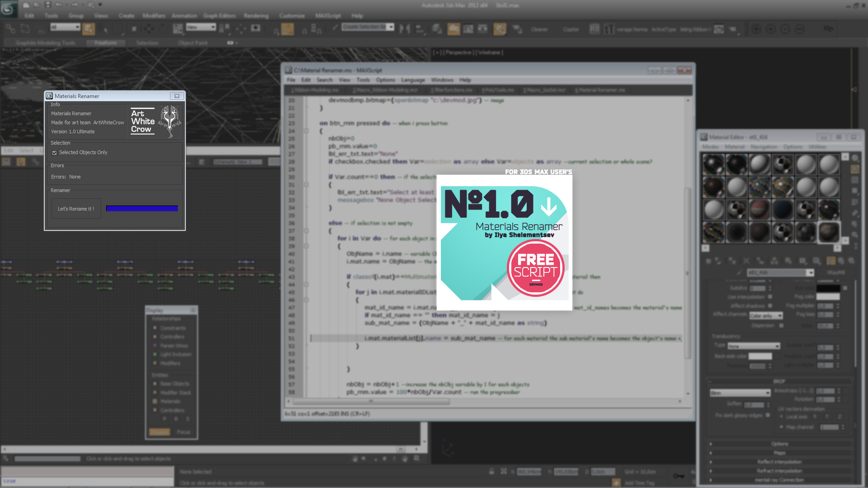Pick the Select and Move tool

pos(149,29)
